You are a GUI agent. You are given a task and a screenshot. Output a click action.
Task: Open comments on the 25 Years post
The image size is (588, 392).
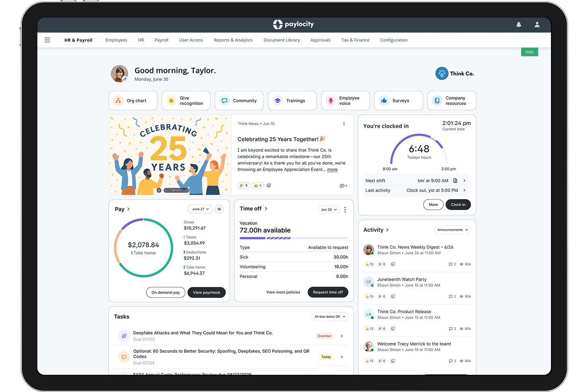pos(343,186)
